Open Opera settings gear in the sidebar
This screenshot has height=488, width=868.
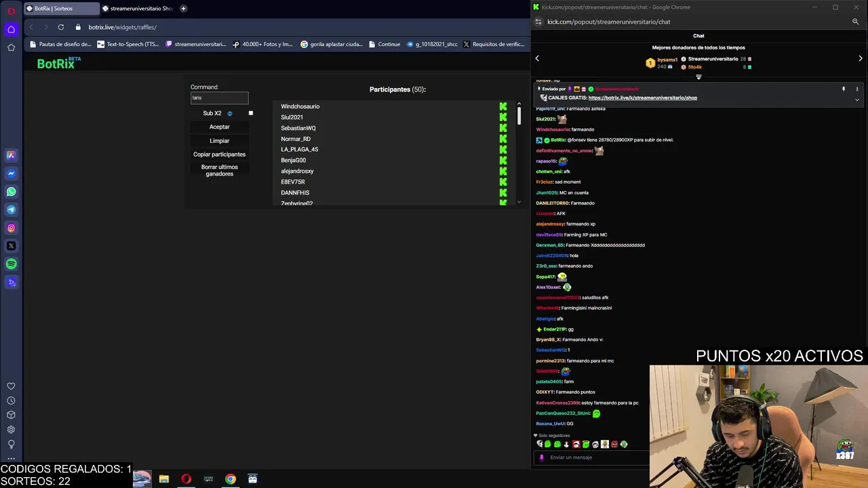point(11,430)
